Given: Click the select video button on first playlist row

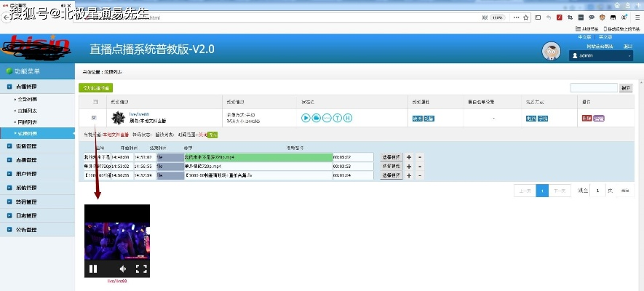Looking at the screenshot, I should pyautogui.click(x=391, y=156).
